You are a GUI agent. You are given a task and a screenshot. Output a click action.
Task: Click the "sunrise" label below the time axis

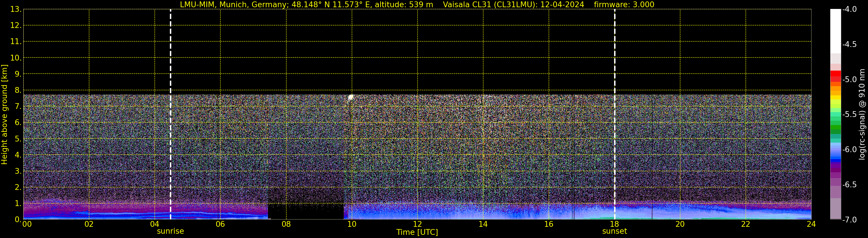click(170, 231)
